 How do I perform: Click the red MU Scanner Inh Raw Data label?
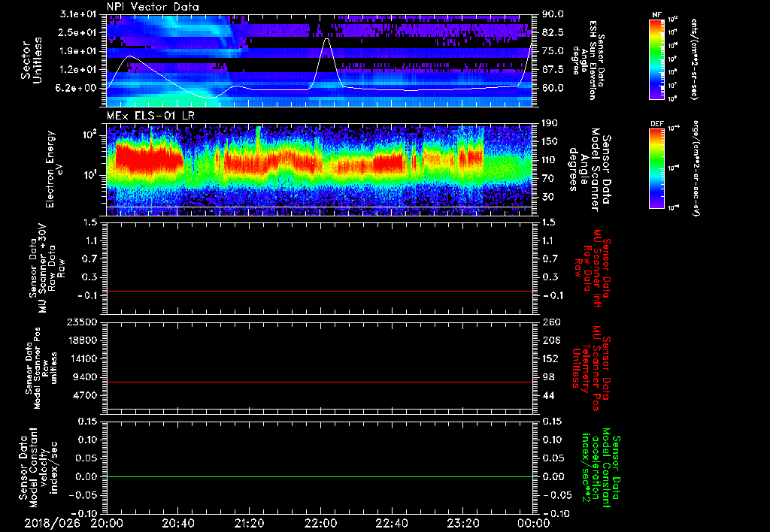pyautogui.click(x=593, y=268)
